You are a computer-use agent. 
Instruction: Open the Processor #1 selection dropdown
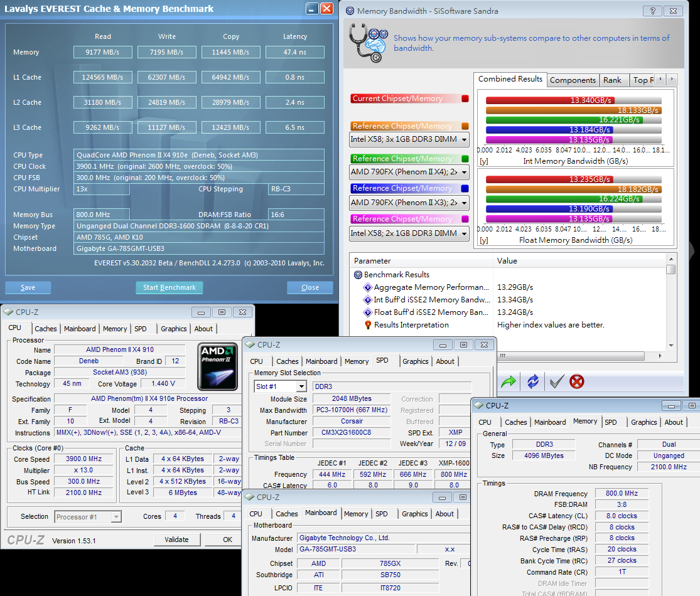(88, 516)
